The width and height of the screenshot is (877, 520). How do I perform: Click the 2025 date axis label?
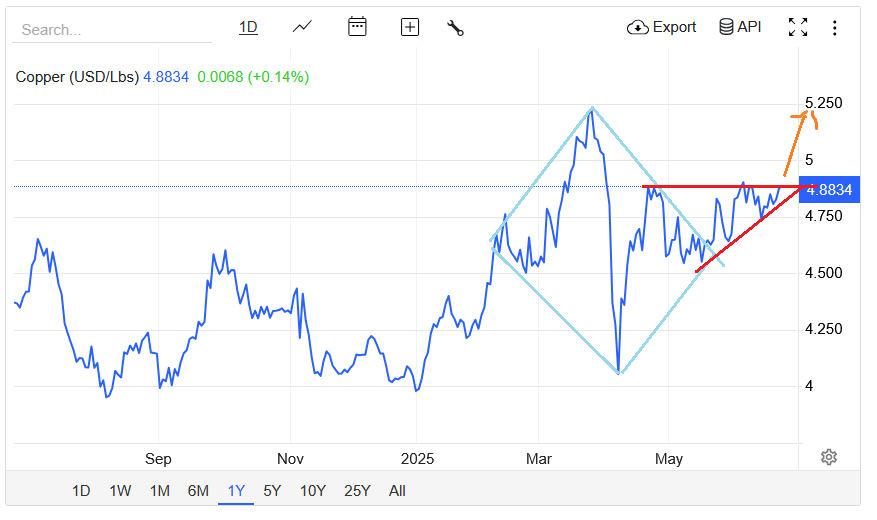417,459
